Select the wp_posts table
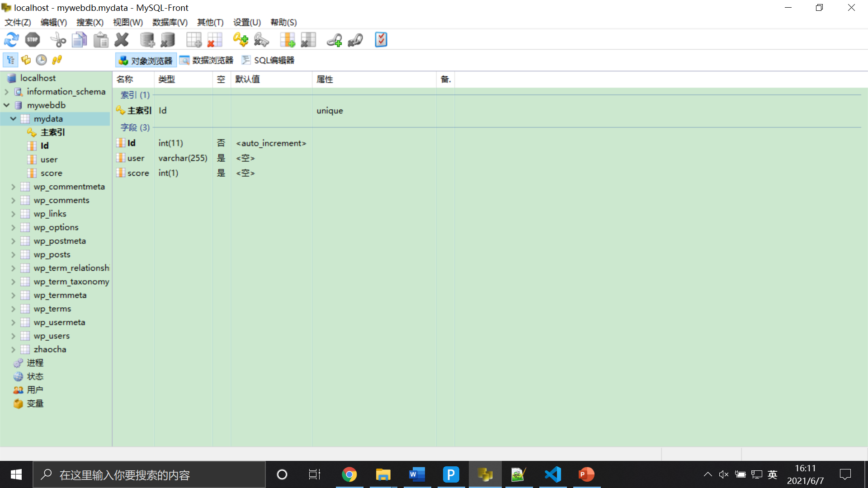This screenshot has height=488, width=868. (52, 254)
